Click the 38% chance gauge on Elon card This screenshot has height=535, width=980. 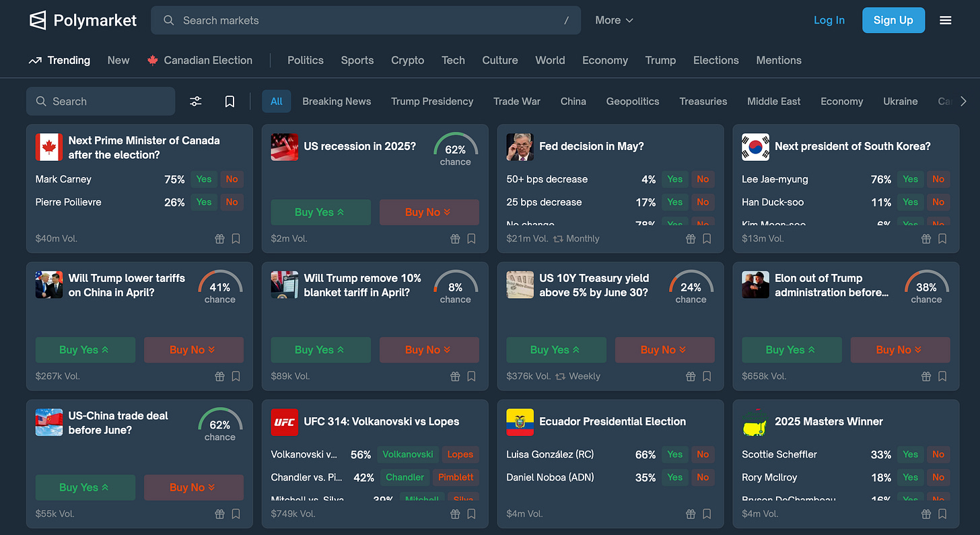coord(926,287)
